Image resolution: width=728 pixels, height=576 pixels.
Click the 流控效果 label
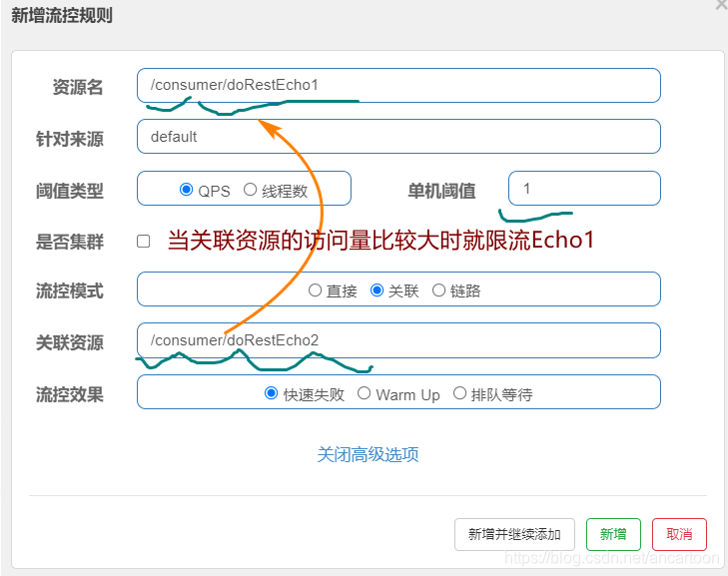coord(70,395)
